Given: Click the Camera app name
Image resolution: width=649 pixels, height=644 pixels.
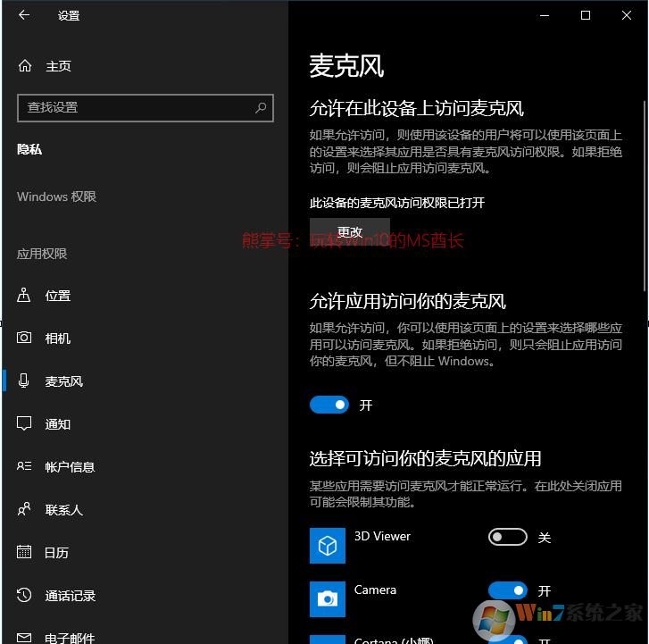Looking at the screenshot, I should click(375, 590).
